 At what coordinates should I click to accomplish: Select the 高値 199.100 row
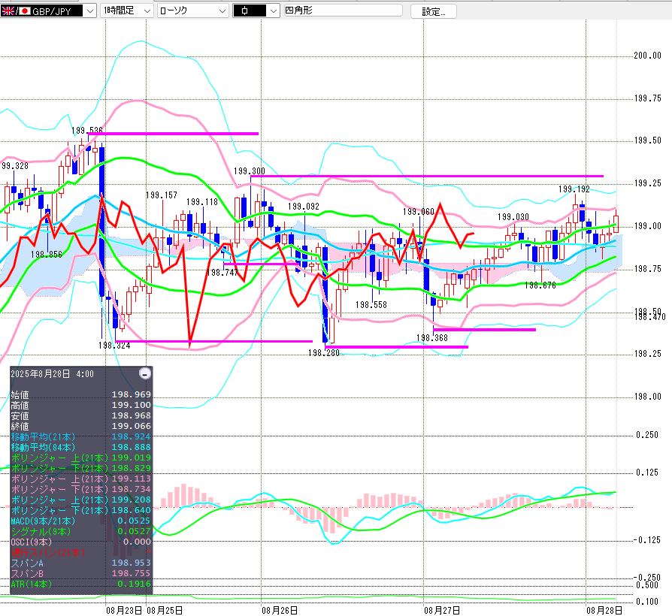[81, 405]
